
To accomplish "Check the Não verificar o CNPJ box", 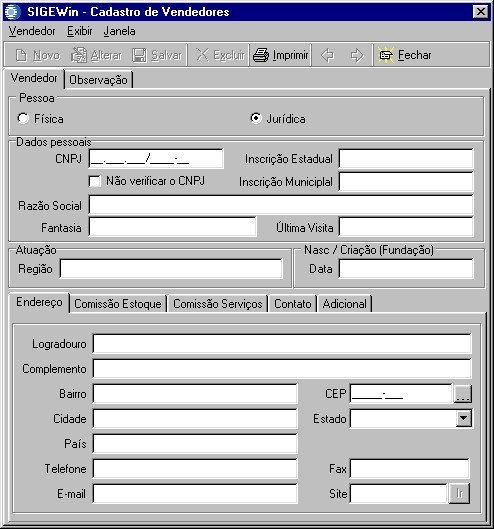I will [94, 181].
